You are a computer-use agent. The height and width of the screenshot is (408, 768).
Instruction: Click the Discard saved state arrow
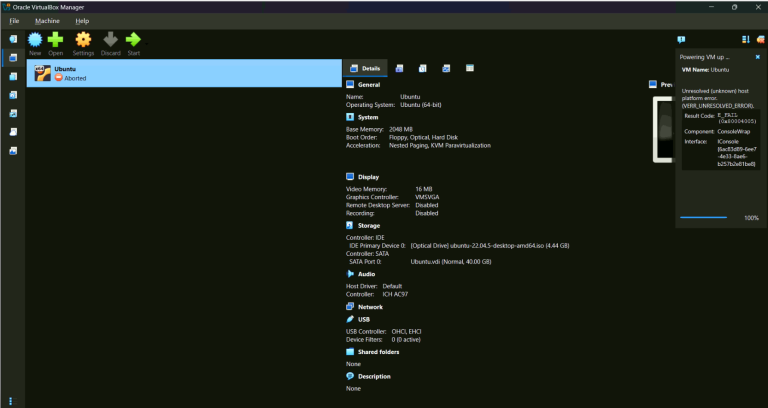tap(110, 40)
